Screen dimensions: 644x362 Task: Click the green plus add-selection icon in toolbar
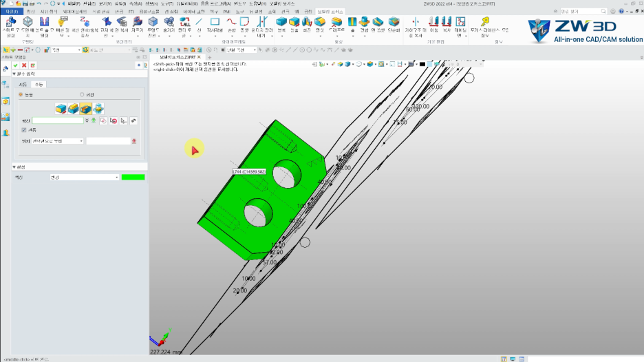click(13, 50)
